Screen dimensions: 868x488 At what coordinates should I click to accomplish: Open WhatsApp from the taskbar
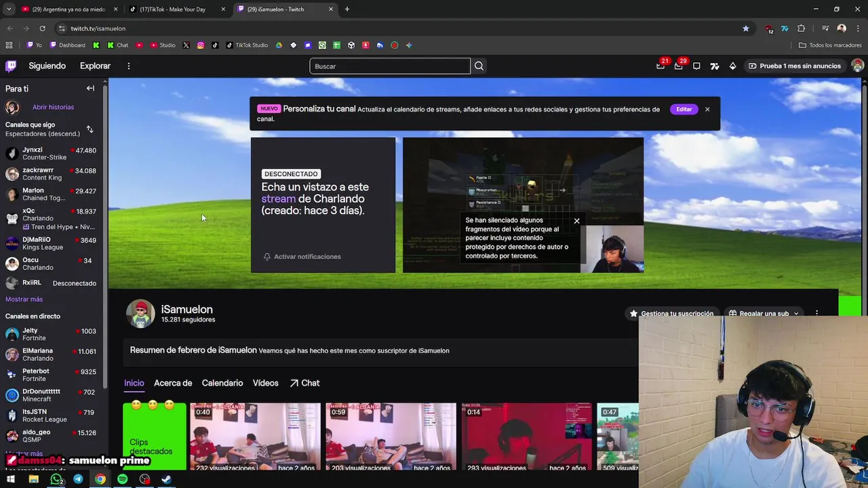(x=56, y=479)
